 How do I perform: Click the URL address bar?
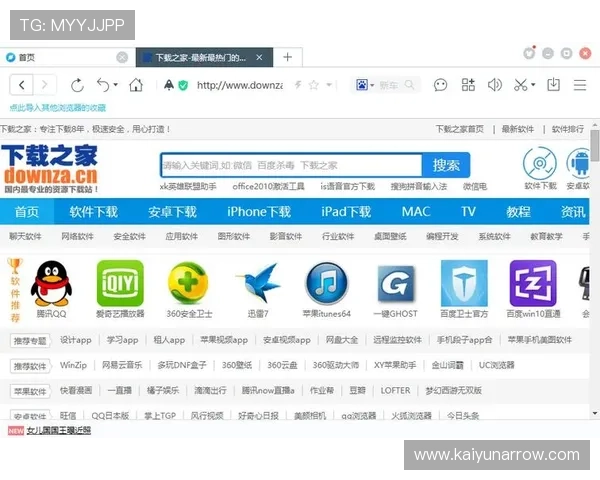240,85
